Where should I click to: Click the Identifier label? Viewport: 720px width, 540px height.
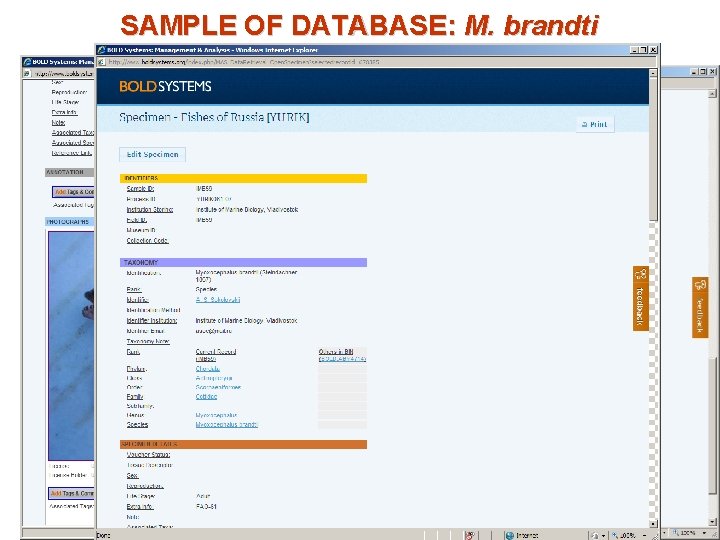(137, 300)
